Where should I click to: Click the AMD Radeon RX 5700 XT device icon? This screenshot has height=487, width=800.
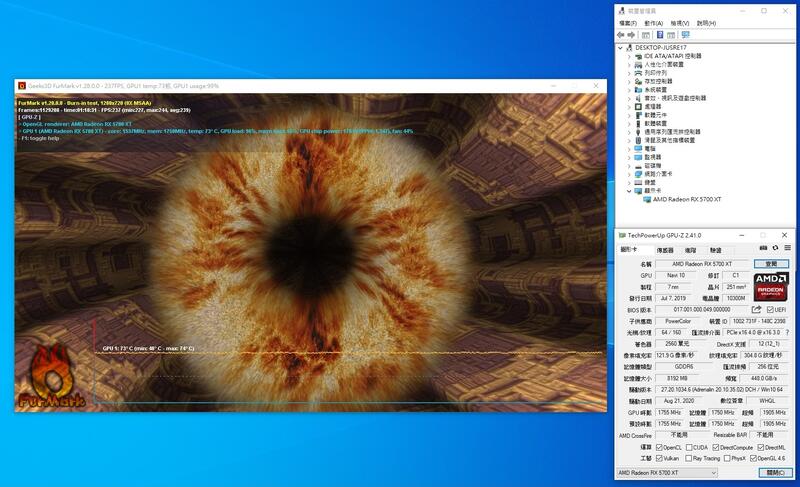pyautogui.click(x=647, y=199)
